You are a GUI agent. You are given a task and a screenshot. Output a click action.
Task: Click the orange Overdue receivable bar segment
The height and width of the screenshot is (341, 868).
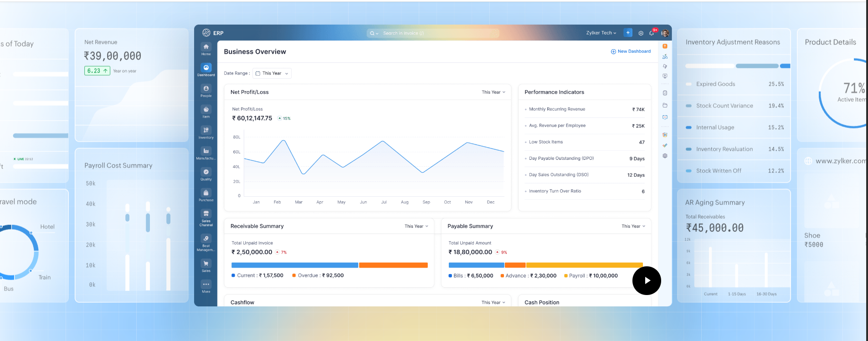[393, 265]
